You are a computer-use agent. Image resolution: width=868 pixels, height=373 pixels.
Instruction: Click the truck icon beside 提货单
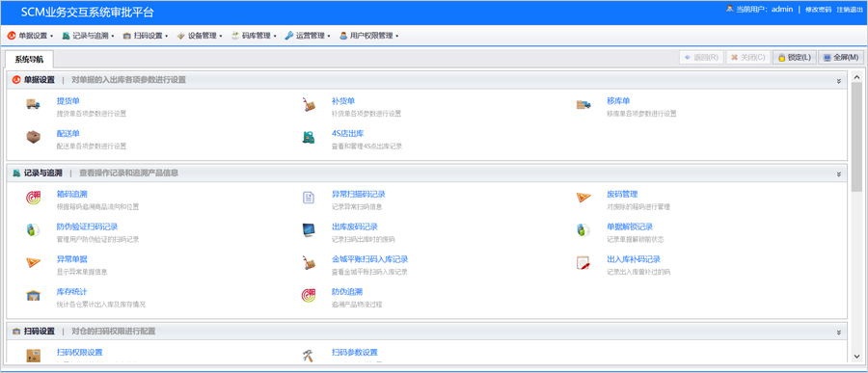[33, 104]
